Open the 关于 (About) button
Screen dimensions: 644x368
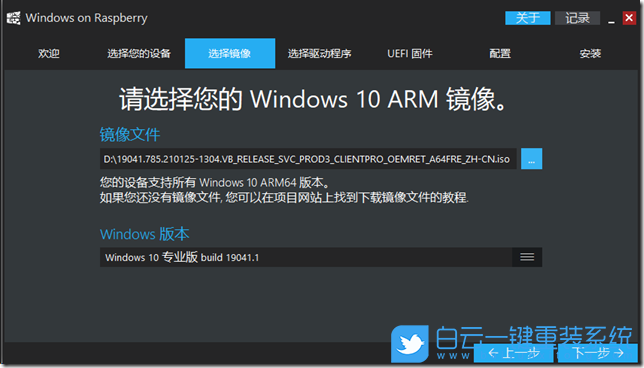527,18
